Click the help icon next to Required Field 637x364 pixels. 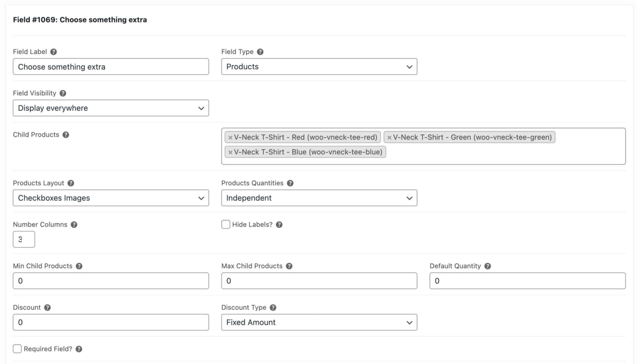(79, 349)
